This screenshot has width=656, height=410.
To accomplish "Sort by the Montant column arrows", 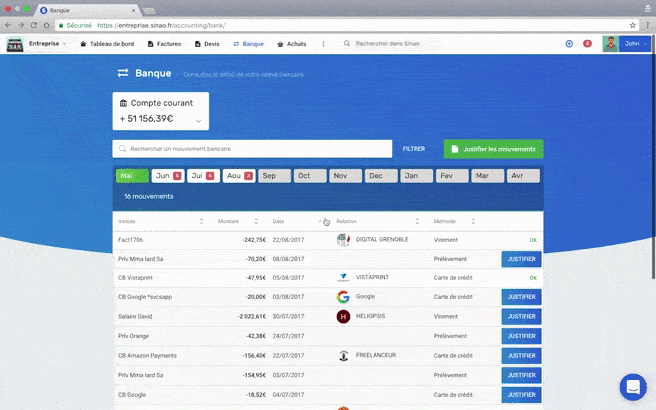I will coord(256,221).
